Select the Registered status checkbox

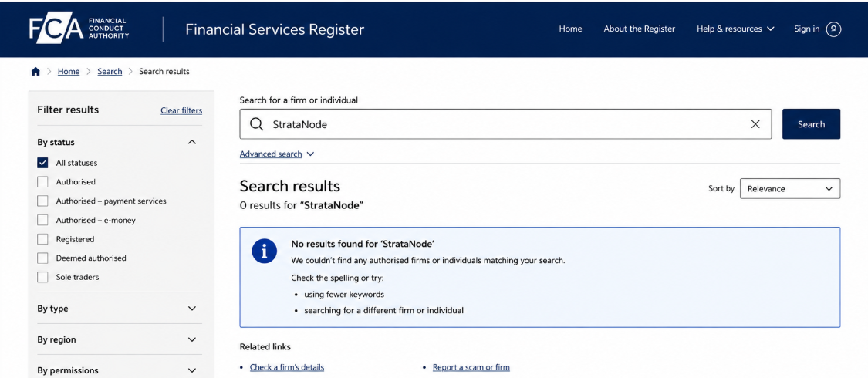point(42,240)
